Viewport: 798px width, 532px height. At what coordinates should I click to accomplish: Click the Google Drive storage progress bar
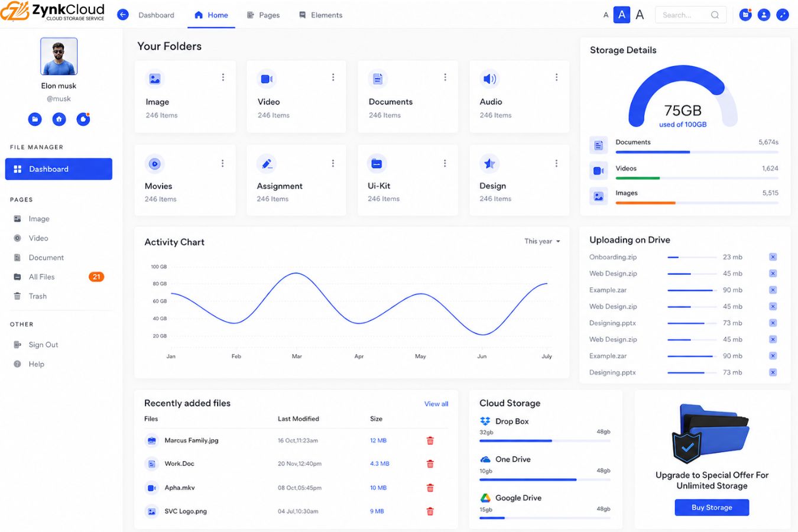[544, 518]
